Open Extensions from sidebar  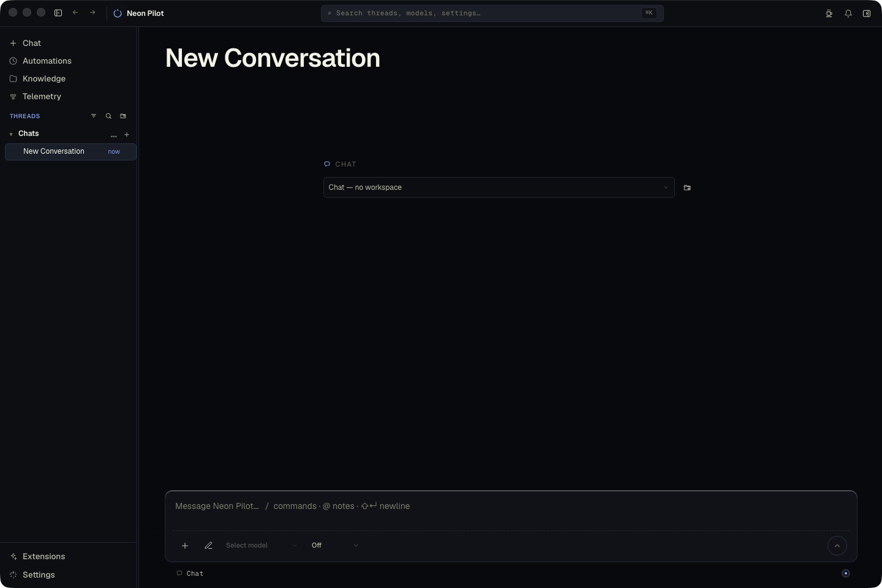(69, 557)
